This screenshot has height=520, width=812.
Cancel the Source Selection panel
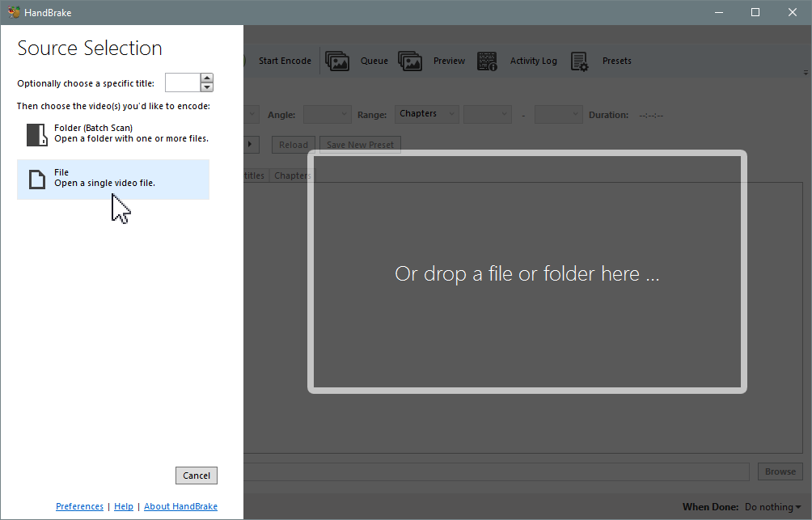coord(197,476)
